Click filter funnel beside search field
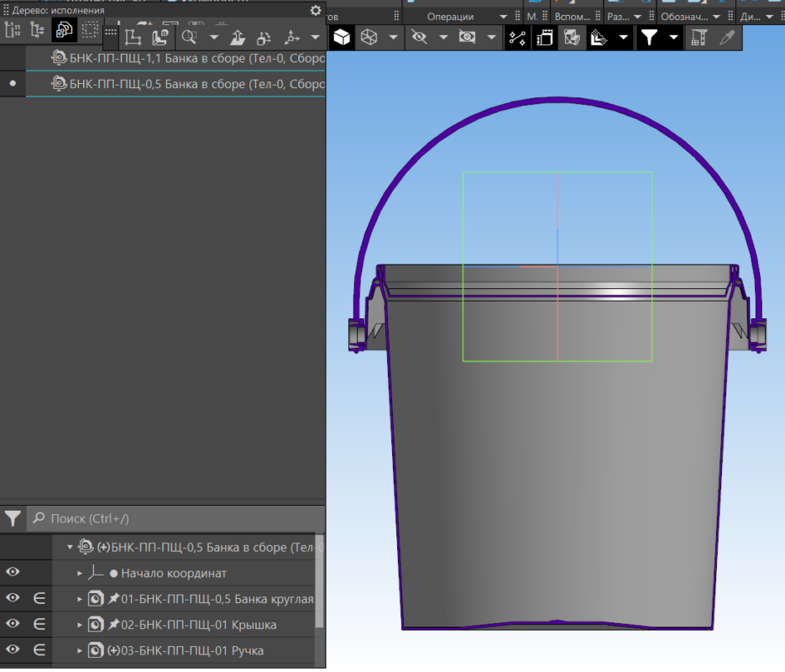The height and width of the screenshot is (672, 785). pos(13,519)
